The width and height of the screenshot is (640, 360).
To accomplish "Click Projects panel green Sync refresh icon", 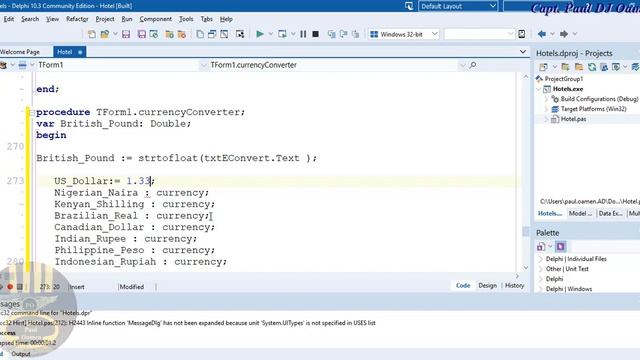I will click(592, 67).
